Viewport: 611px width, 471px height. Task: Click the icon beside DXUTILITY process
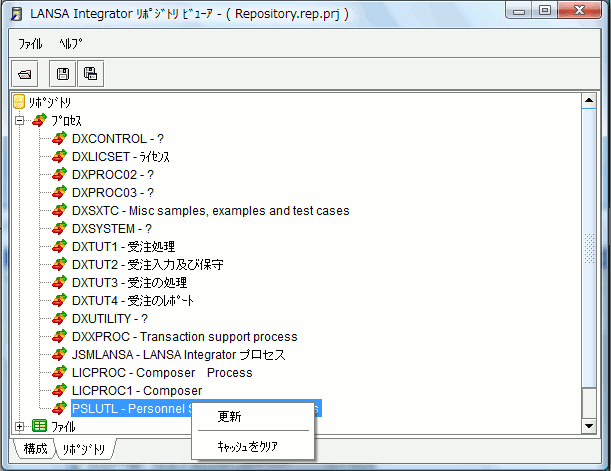pos(59,318)
